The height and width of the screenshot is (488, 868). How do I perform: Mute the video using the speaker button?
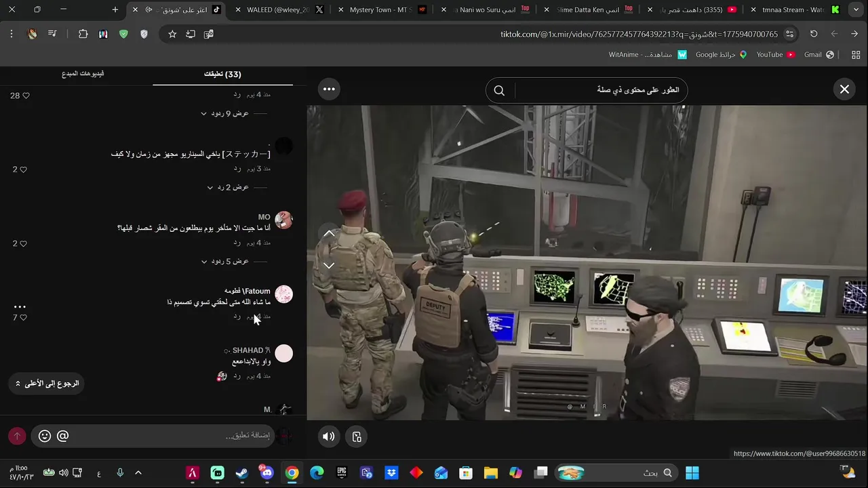click(x=328, y=436)
